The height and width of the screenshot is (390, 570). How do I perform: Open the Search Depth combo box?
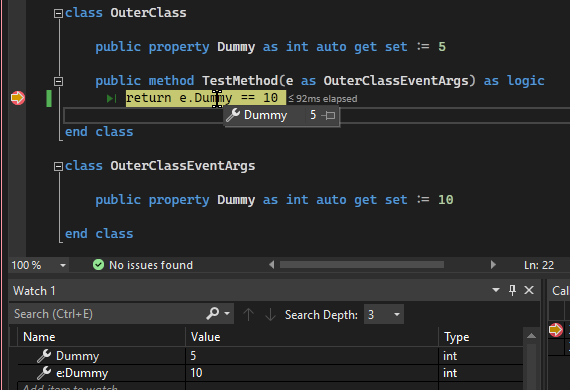pyautogui.click(x=384, y=314)
